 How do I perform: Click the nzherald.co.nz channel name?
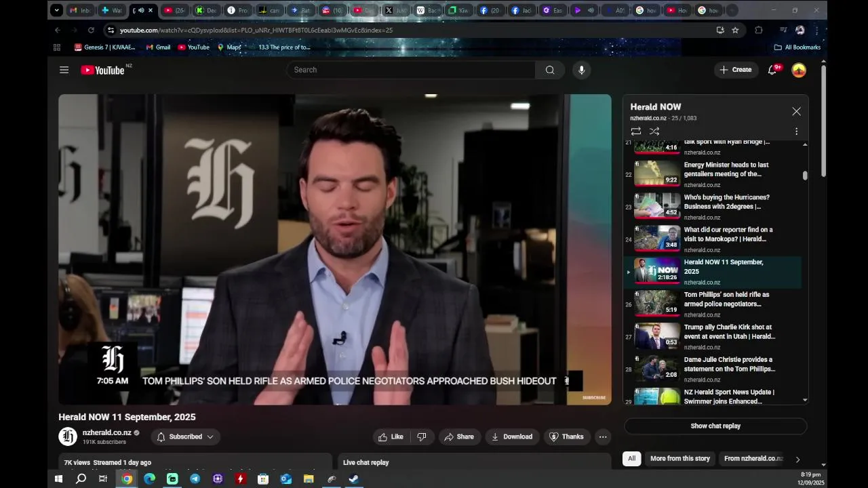click(x=107, y=432)
